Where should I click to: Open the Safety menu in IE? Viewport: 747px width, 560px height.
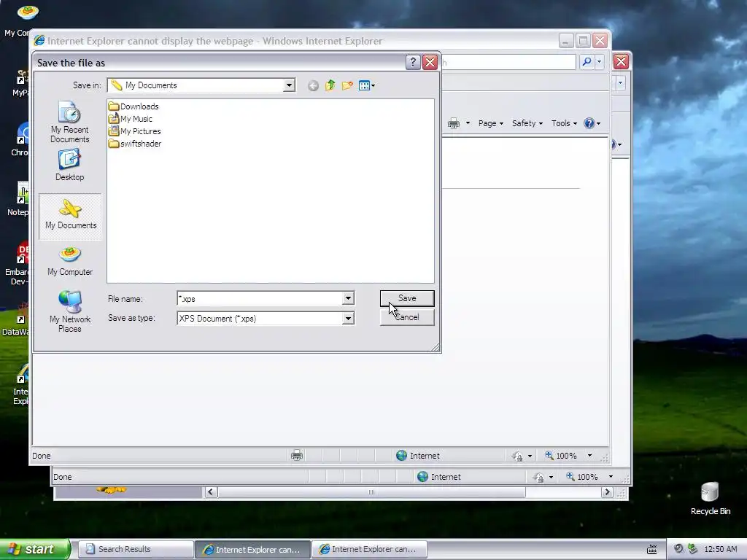(x=527, y=123)
